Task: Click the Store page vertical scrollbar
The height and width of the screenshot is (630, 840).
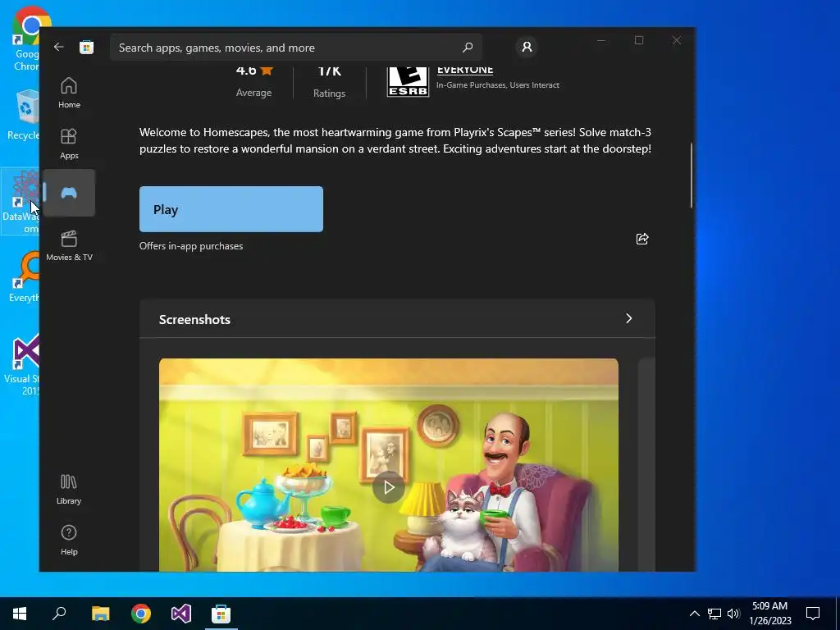Action: pyautogui.click(x=691, y=176)
